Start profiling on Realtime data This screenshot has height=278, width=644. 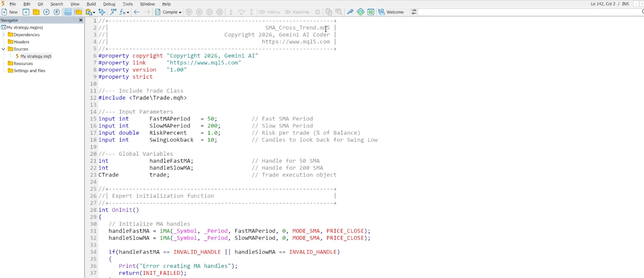pos(297,12)
